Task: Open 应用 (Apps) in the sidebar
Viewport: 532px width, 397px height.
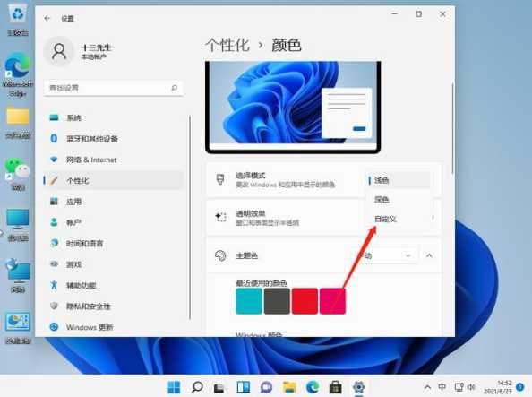Action: pyautogui.click(x=114, y=202)
